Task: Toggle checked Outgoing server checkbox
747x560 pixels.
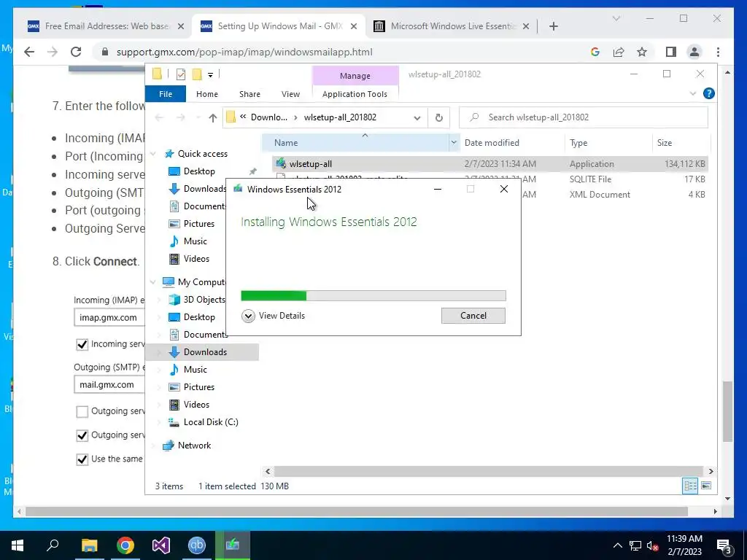Action: [x=82, y=435]
